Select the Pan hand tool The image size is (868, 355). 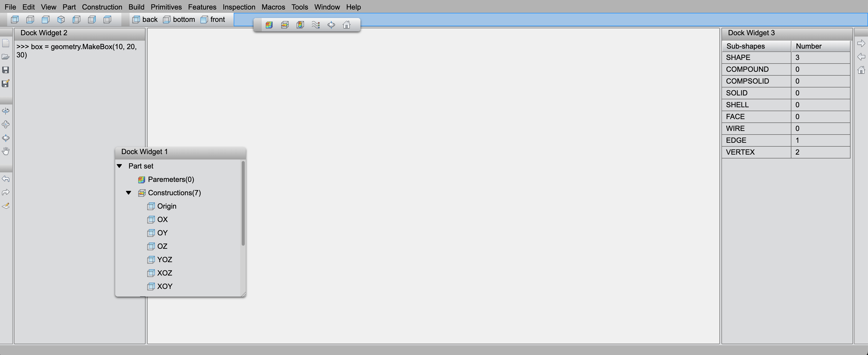click(x=6, y=151)
